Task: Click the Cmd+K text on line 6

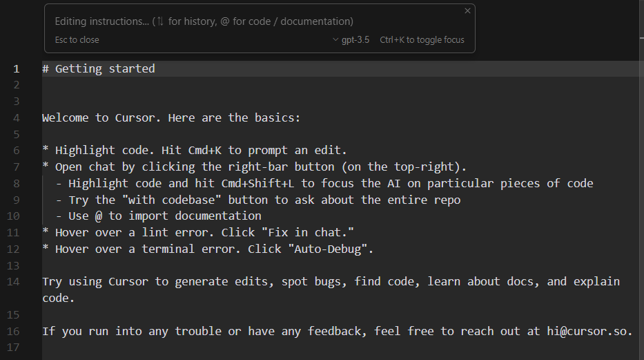Action: 208,150
